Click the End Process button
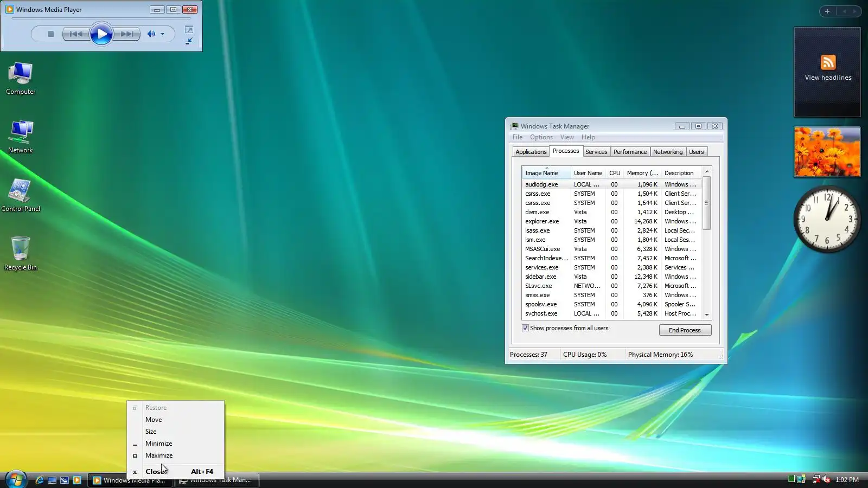The height and width of the screenshot is (488, 868). tap(685, 330)
